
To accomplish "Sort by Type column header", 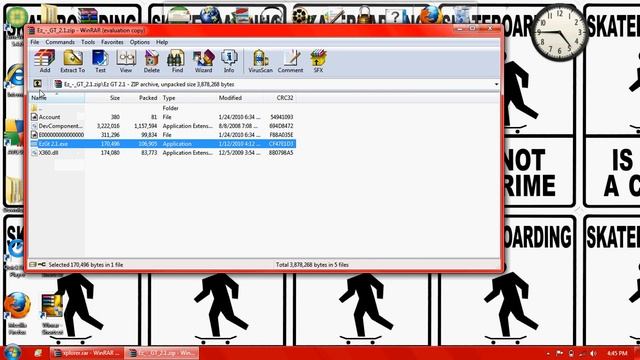I will (188, 98).
